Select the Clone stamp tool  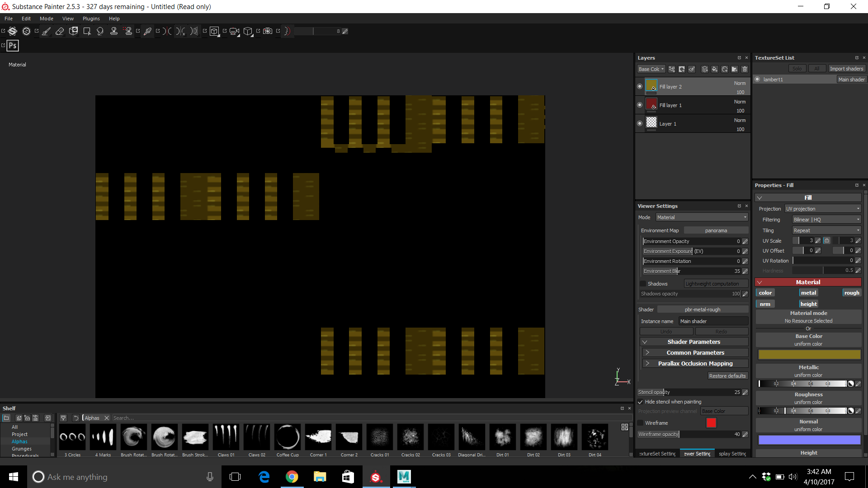coord(114,31)
